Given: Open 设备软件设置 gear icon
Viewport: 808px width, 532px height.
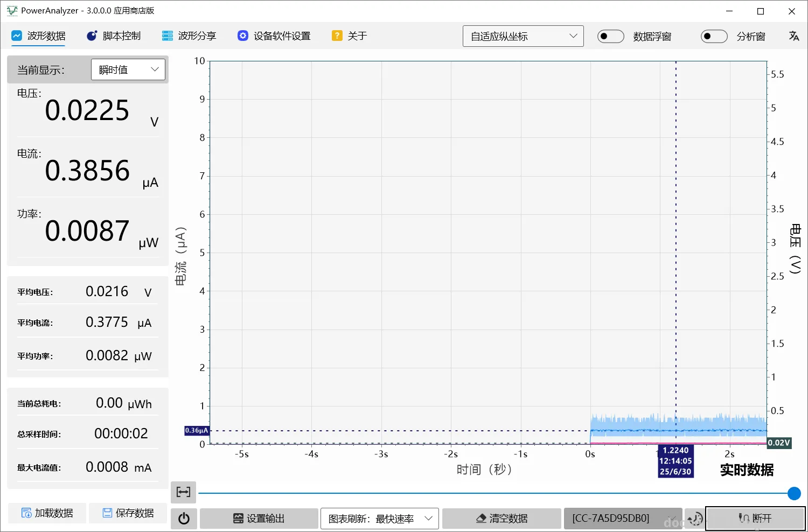Looking at the screenshot, I should pos(242,36).
